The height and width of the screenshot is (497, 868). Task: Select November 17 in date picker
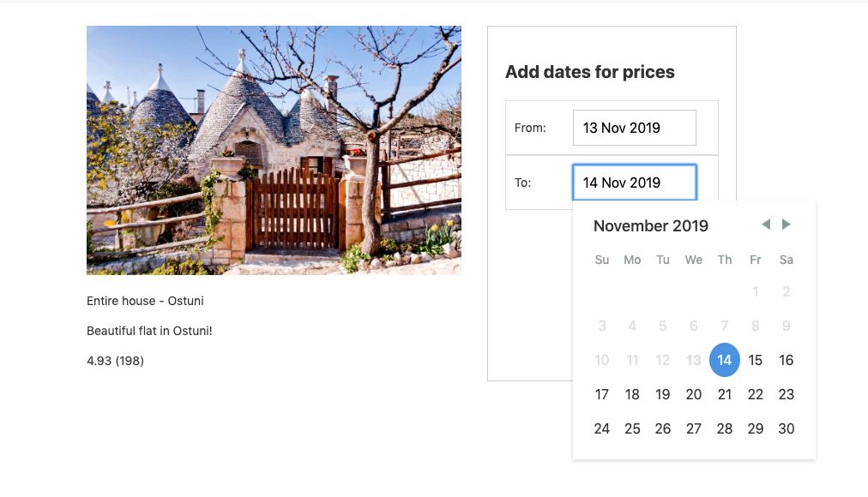(x=602, y=394)
